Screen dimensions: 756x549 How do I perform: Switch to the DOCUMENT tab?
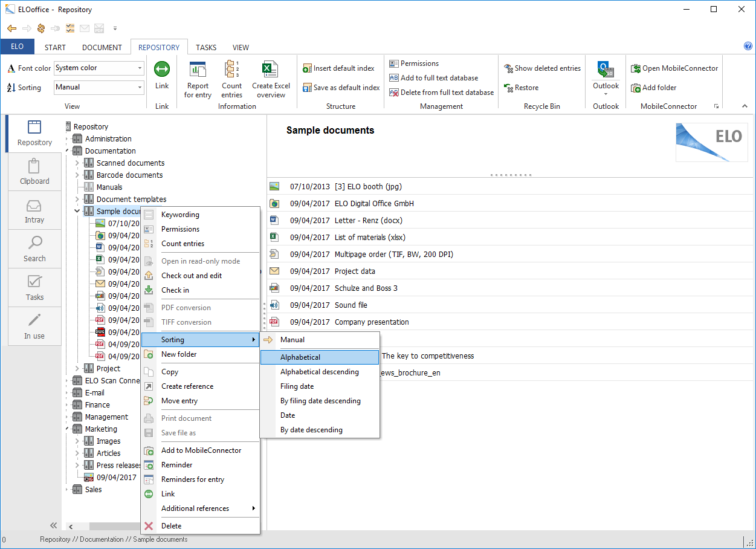point(102,47)
